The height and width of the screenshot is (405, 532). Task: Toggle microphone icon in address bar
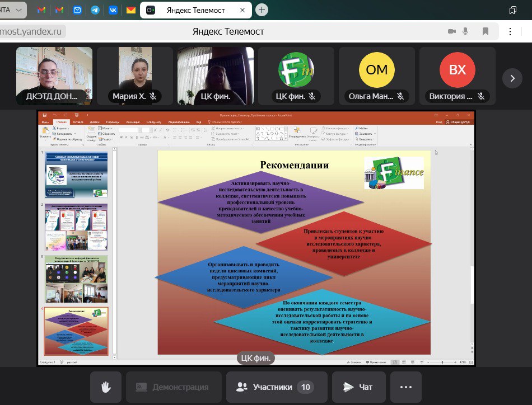(x=465, y=31)
